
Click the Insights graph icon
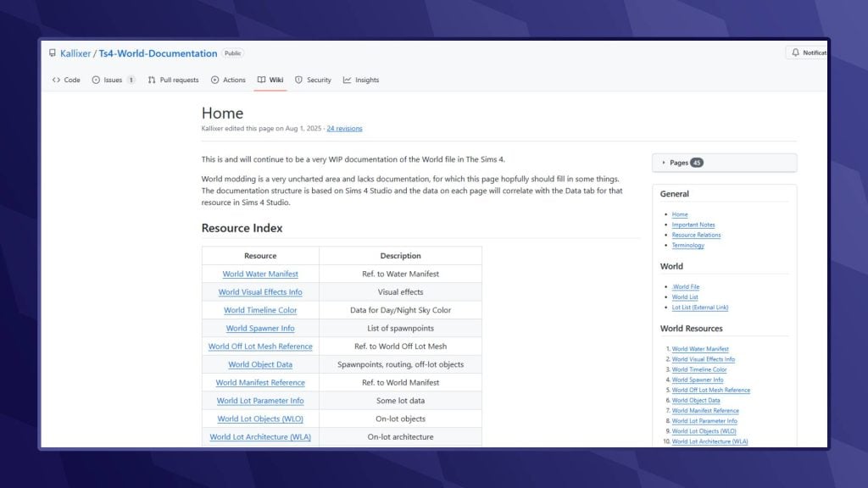348,80
